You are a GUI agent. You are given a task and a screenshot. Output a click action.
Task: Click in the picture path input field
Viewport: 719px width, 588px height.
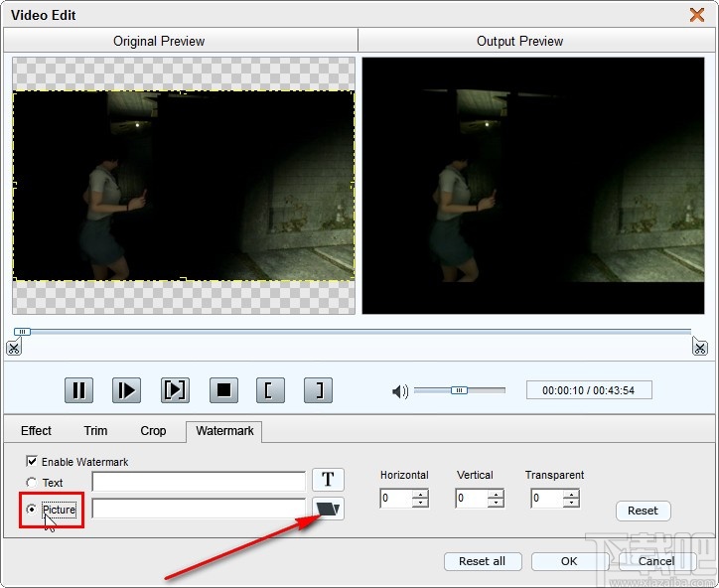(199, 509)
